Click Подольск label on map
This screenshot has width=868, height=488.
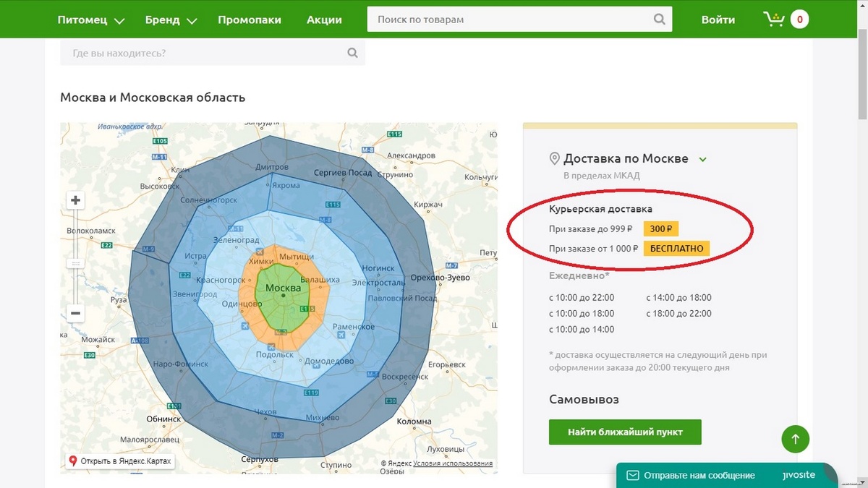coord(276,354)
